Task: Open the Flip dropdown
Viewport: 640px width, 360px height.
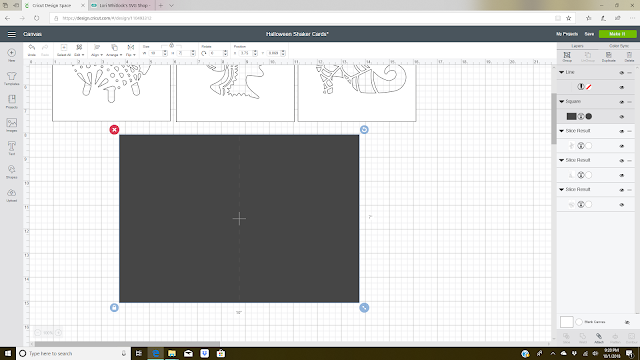Action: 131,50
